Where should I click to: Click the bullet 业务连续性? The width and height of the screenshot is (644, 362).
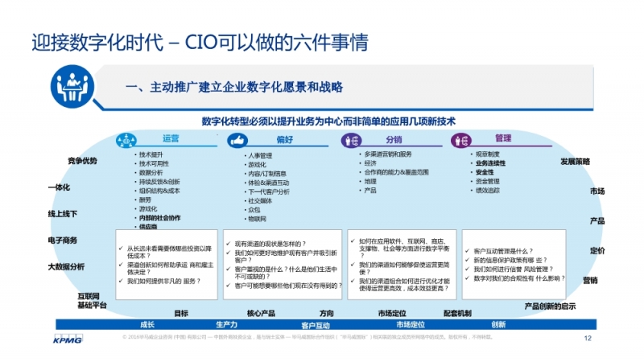pos(490,163)
